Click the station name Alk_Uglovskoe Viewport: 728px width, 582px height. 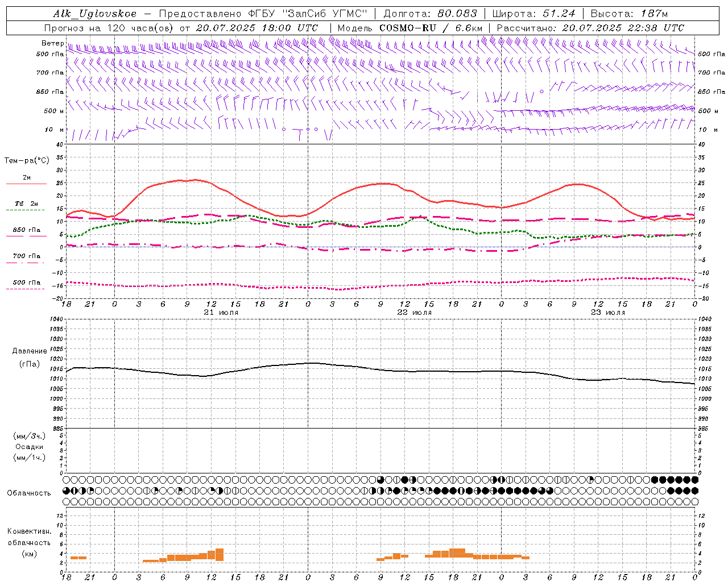(95, 14)
